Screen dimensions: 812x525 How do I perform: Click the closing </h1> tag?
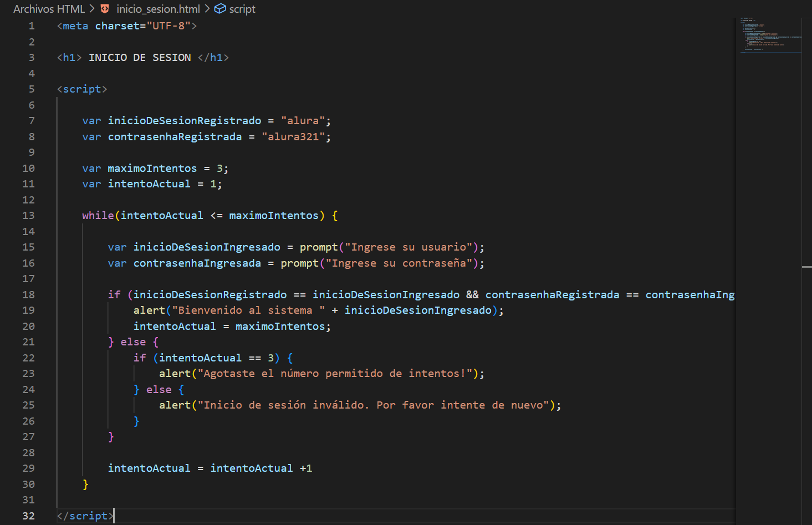click(x=213, y=58)
